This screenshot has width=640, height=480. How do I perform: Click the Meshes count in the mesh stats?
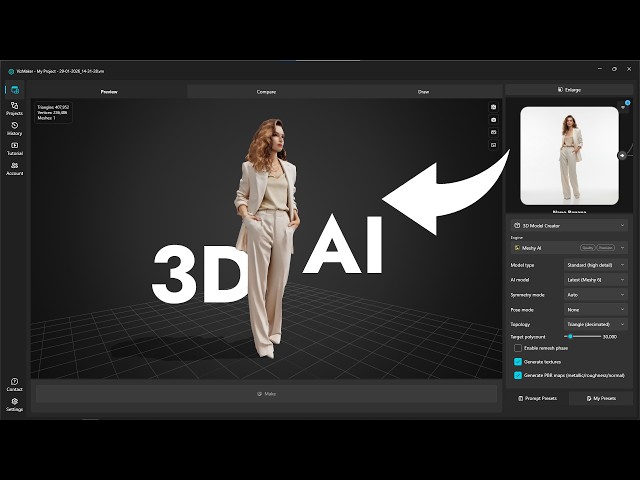(x=46, y=118)
